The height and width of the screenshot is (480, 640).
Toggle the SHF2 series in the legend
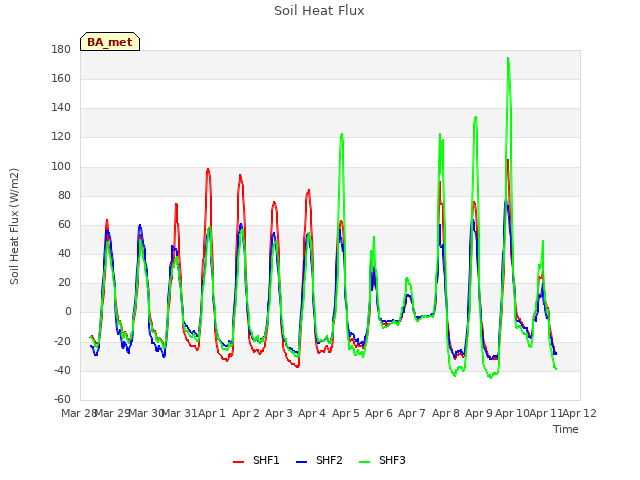[x=319, y=460]
